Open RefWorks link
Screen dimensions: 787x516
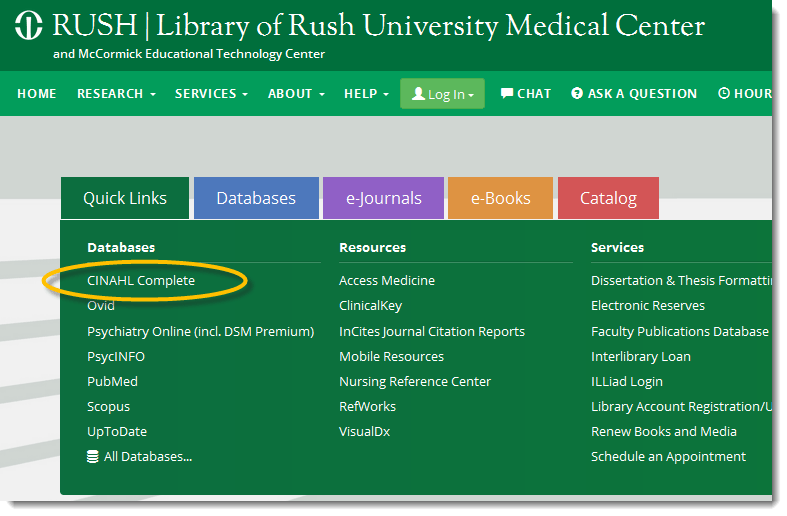367,407
